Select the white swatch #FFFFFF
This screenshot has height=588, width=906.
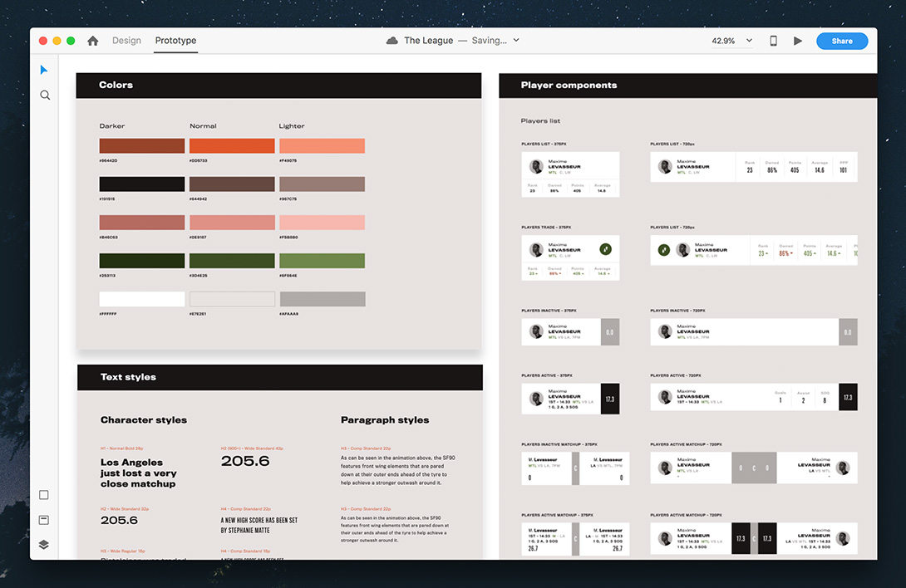click(x=142, y=299)
